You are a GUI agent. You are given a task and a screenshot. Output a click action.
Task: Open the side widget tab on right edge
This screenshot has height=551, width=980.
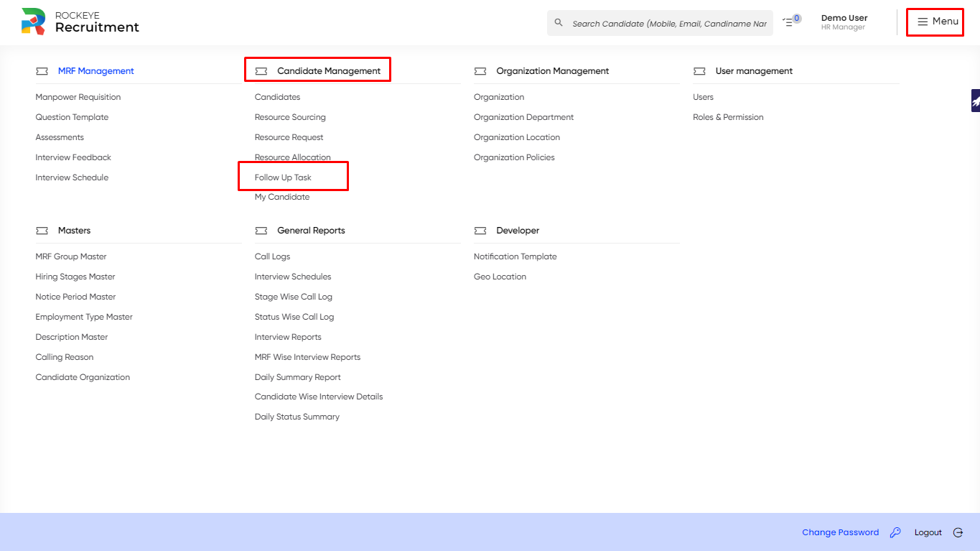976,101
